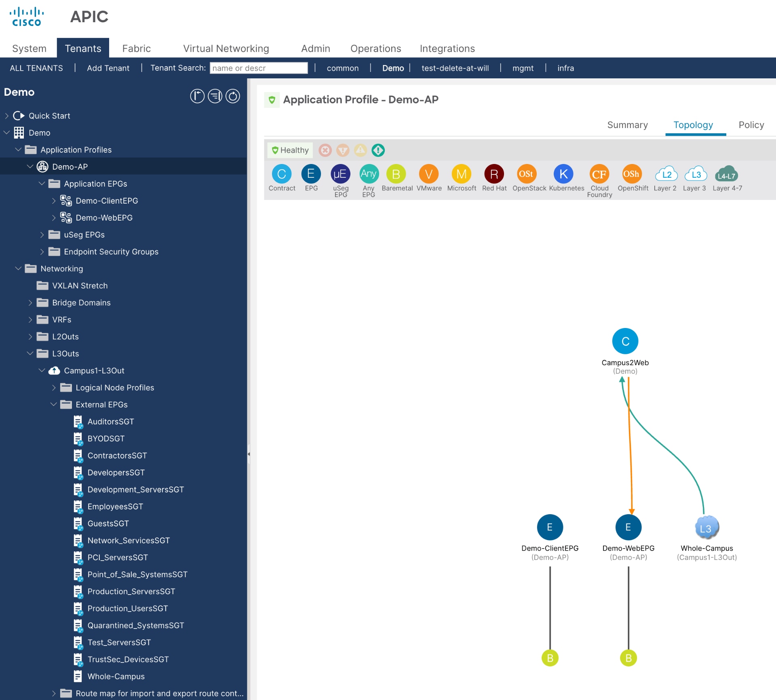The image size is (776, 700).
Task: Click the refresh icon in Demo panel header
Action: (x=233, y=96)
